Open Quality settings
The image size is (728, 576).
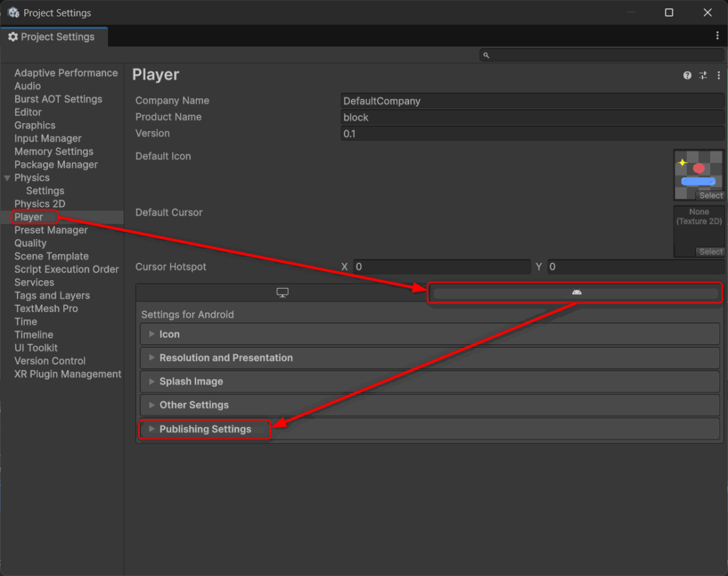click(x=30, y=243)
